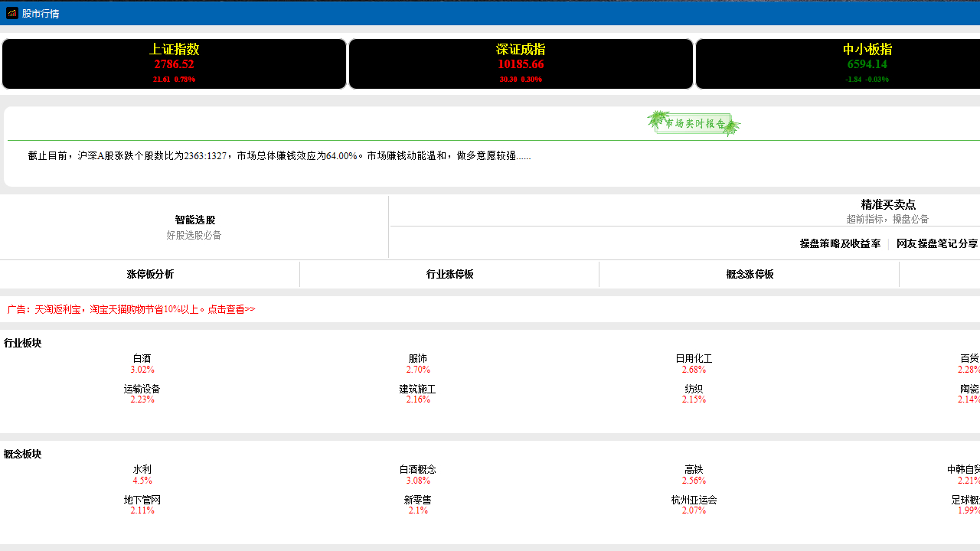The width and height of the screenshot is (980, 551).
Task: Click the 天淘返利宝 advertisement link
Action: [x=131, y=309]
